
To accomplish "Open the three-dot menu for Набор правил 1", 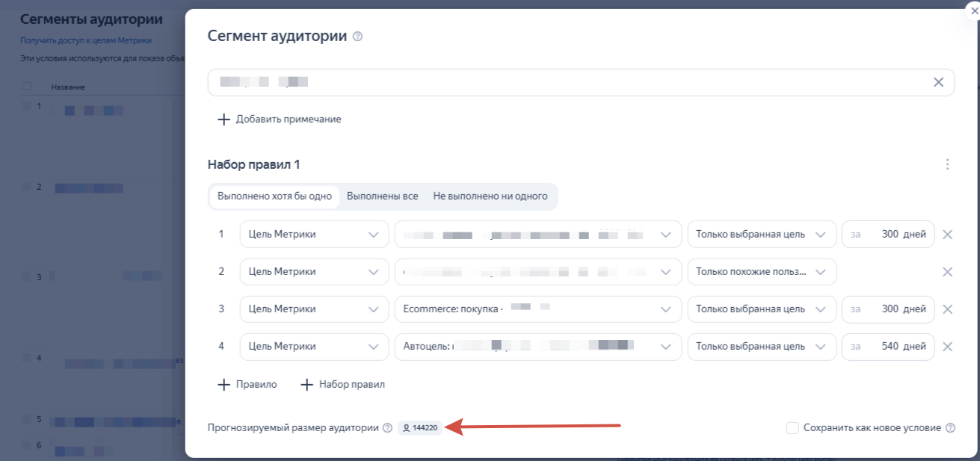I will point(947,164).
